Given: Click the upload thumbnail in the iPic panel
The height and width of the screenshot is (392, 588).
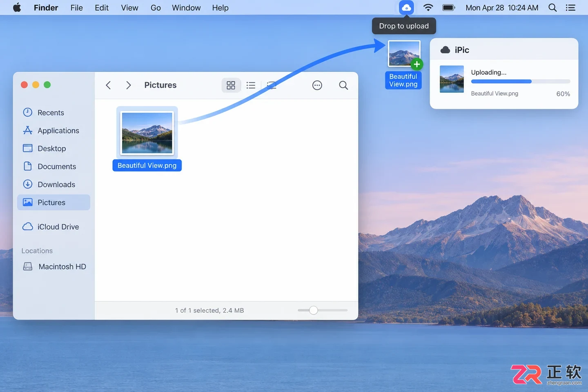Looking at the screenshot, I should click(x=452, y=79).
